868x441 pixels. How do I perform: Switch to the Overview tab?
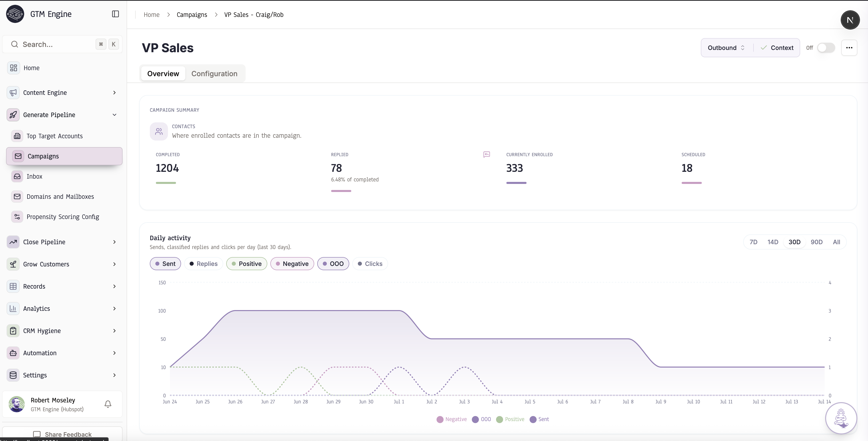click(163, 73)
